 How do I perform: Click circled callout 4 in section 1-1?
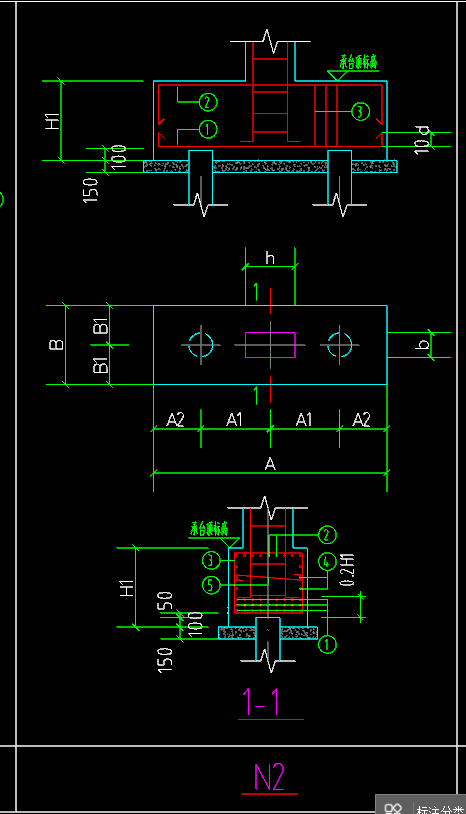point(327,562)
